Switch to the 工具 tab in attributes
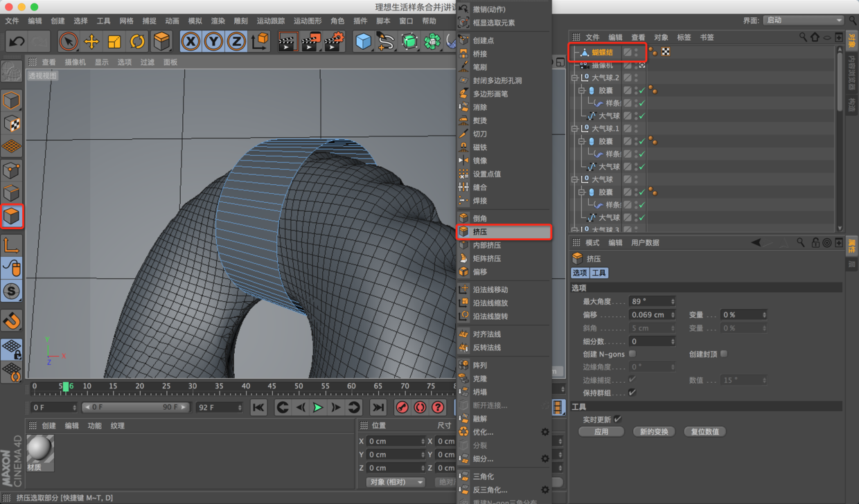 (x=599, y=273)
